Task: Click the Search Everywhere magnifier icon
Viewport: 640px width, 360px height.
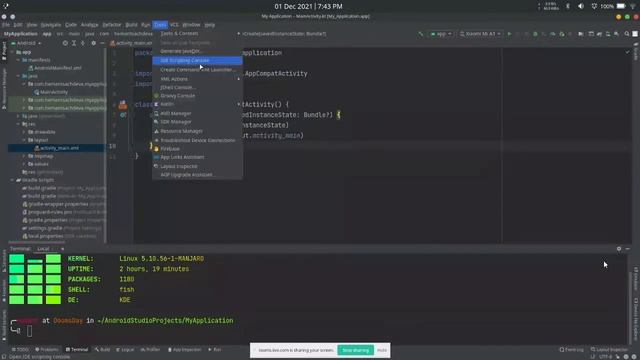Action: tap(627, 34)
